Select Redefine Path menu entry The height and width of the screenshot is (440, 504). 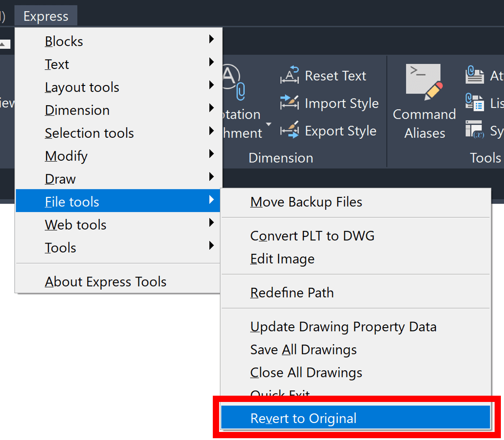[x=292, y=293]
